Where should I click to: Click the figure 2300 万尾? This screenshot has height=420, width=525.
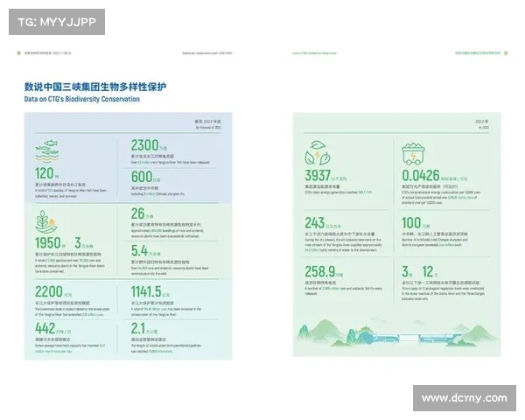click(149, 145)
